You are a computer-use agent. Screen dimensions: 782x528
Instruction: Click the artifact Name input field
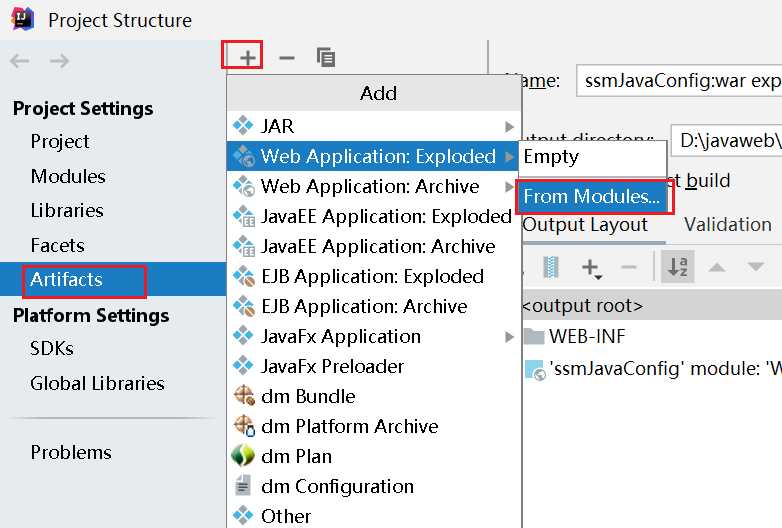point(679,80)
